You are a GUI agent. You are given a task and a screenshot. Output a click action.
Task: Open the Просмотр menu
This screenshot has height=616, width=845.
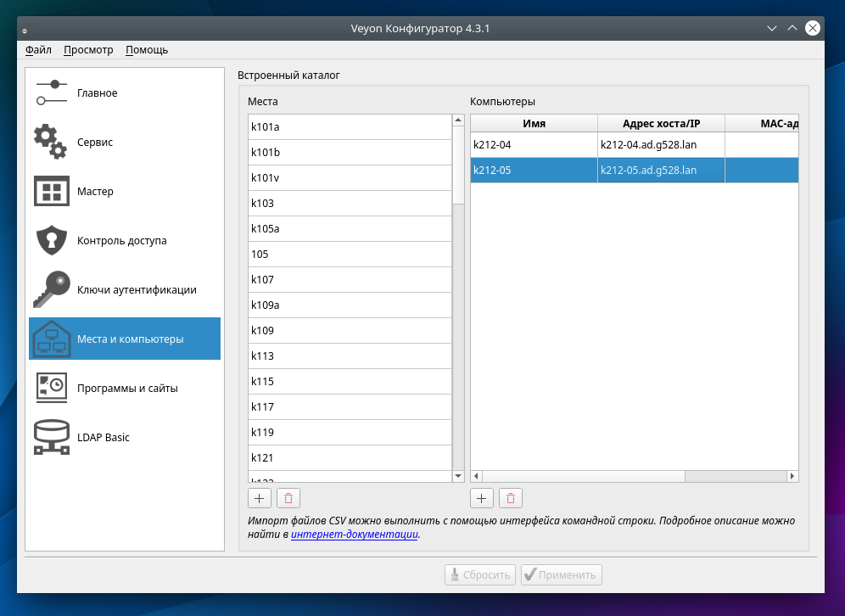(x=88, y=50)
